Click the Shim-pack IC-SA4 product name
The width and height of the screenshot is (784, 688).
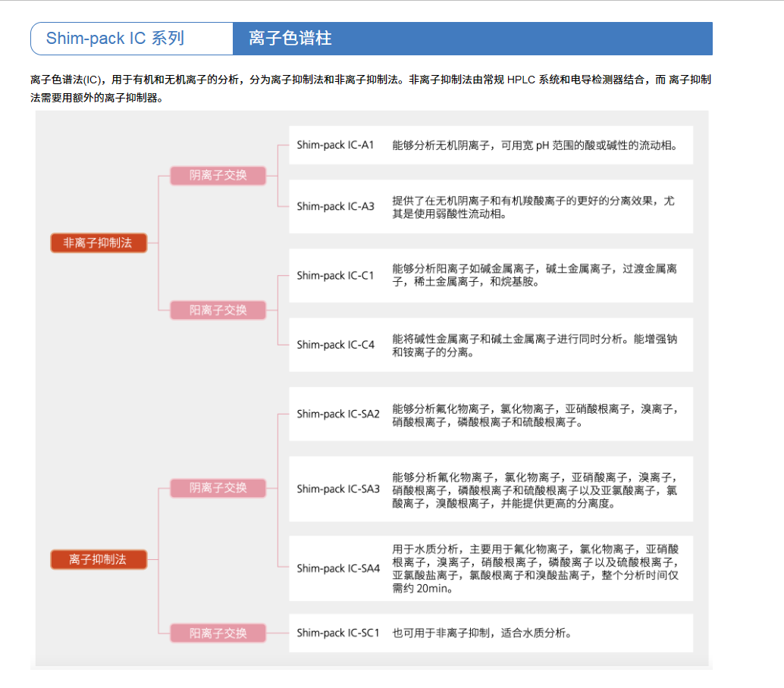(x=338, y=568)
